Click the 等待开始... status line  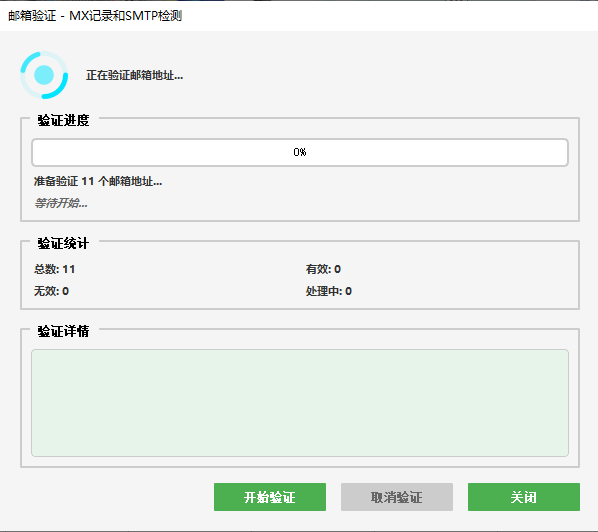(61, 203)
